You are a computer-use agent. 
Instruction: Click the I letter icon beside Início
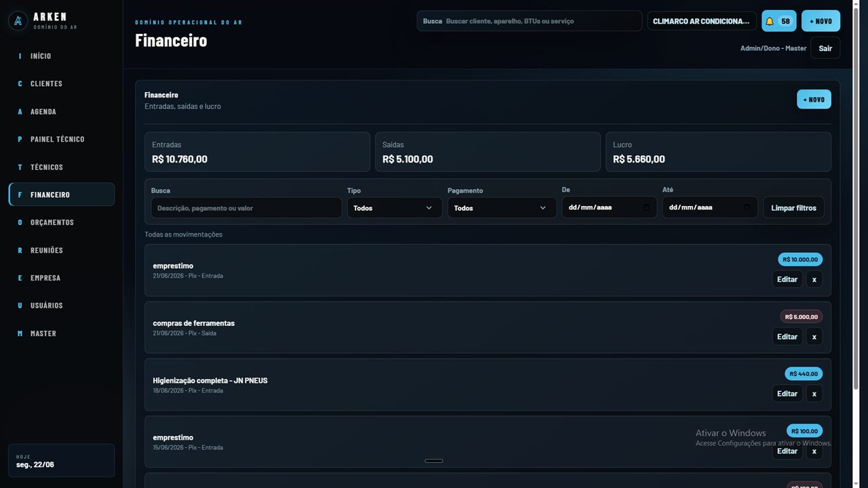tap(20, 56)
